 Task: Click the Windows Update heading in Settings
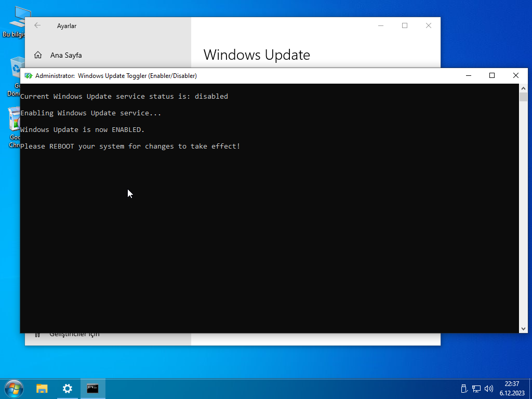point(257,55)
